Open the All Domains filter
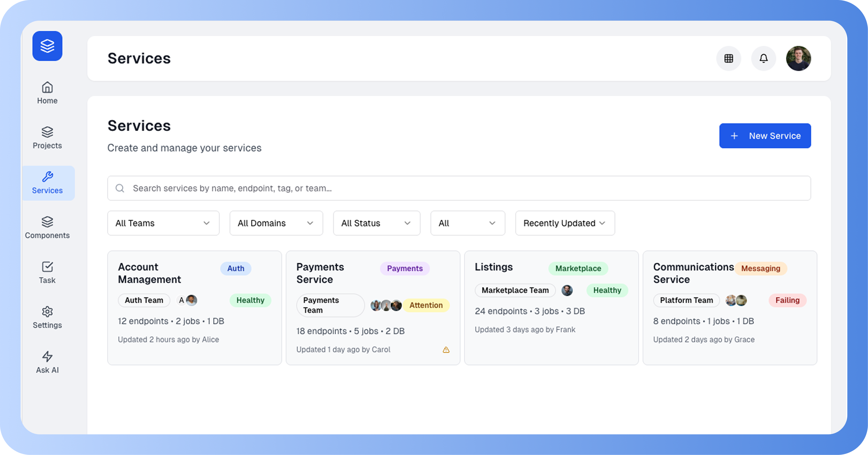 tap(276, 223)
